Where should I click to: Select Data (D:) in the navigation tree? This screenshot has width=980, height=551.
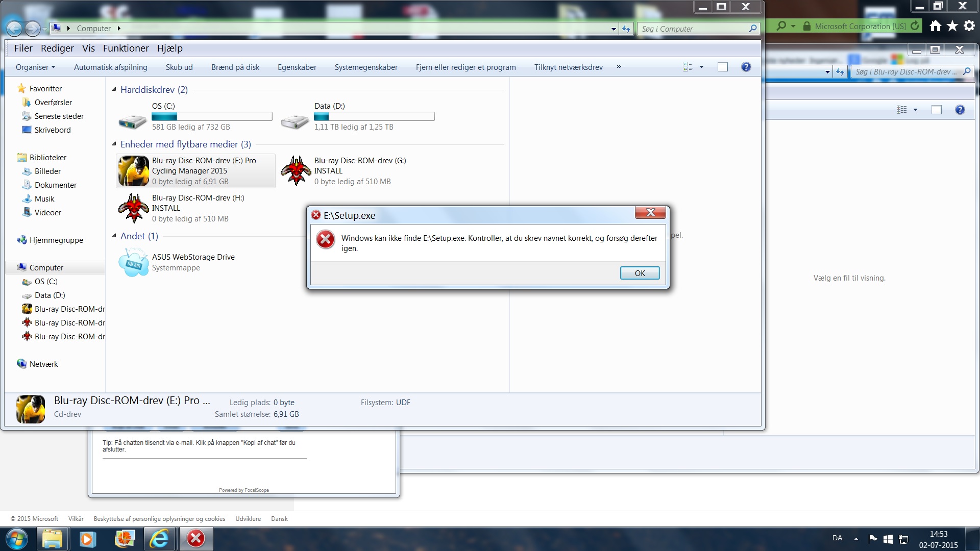50,295
